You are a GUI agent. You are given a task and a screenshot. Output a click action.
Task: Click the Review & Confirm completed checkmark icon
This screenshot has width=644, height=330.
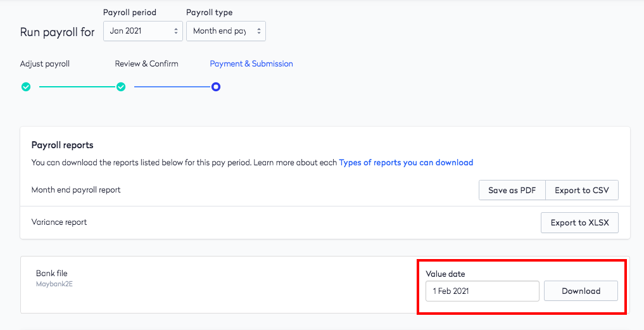pos(121,87)
